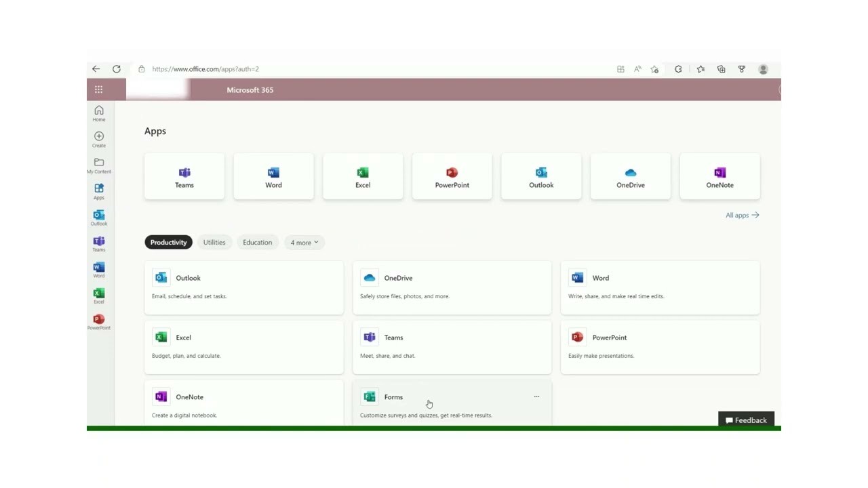Image resolution: width=868 pixels, height=488 pixels.
Task: Open the OneDrive card in Productivity list
Action: [x=452, y=287]
